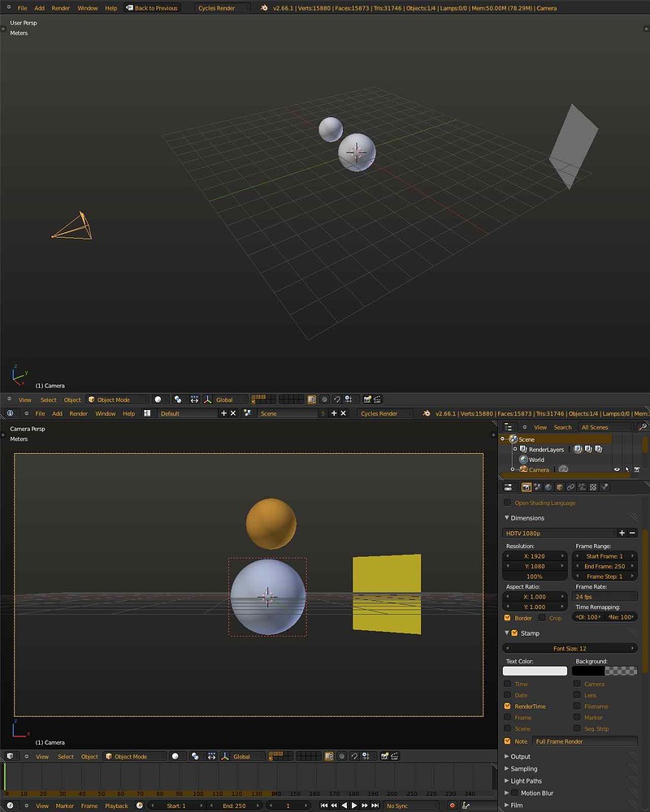Click the outliner editor type icon

(509, 427)
